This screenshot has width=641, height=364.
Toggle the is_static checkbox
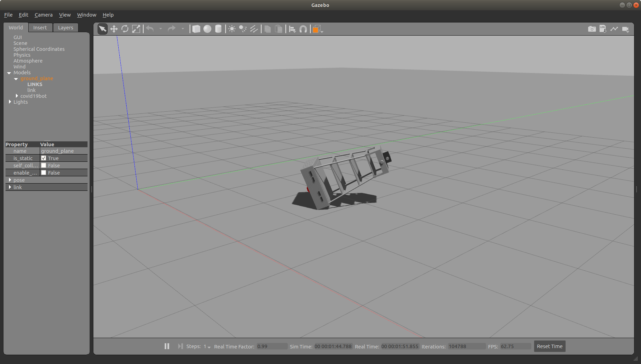tap(44, 158)
